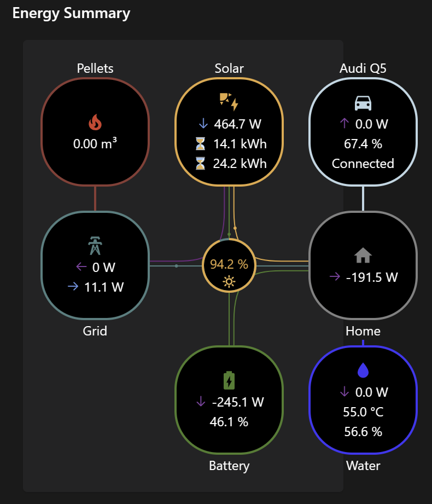This screenshot has height=504, width=432.
Task: Click Audi Q5 charge level 67.4 %
Action: [363, 144]
